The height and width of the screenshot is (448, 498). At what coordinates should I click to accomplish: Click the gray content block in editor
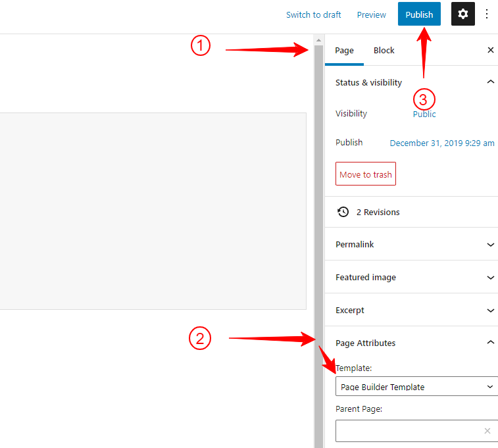click(153, 211)
